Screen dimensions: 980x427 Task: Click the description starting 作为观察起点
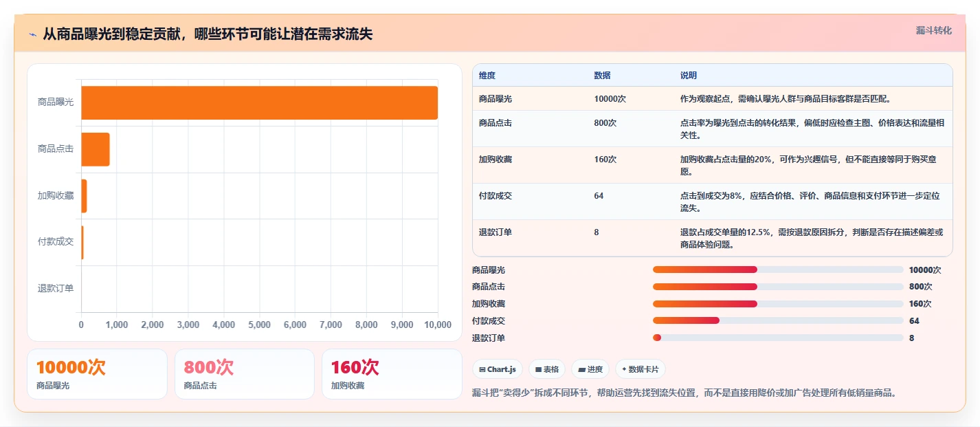(x=786, y=99)
